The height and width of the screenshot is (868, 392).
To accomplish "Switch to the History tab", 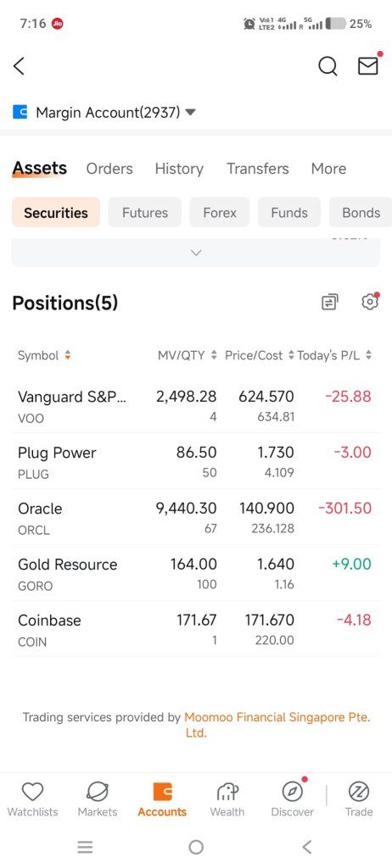I will pos(179,169).
